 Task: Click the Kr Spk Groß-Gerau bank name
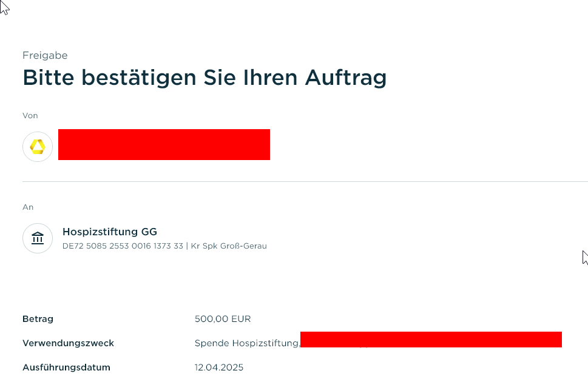[x=229, y=246]
